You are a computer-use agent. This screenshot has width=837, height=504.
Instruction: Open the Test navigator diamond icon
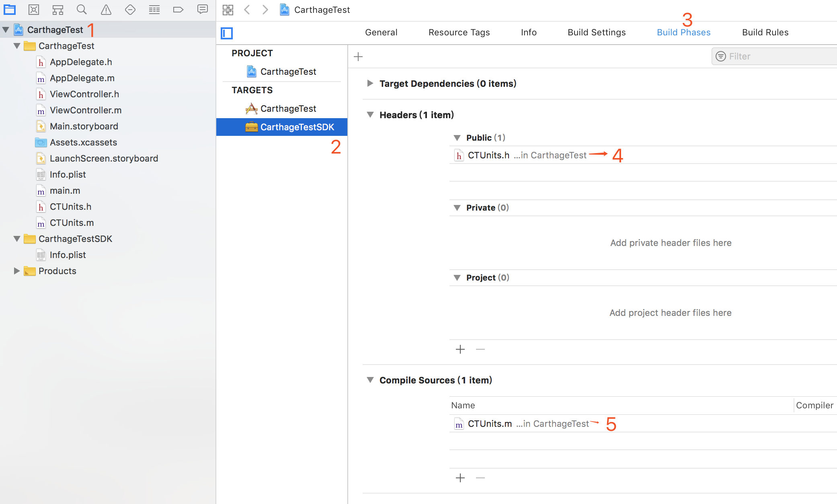130,10
